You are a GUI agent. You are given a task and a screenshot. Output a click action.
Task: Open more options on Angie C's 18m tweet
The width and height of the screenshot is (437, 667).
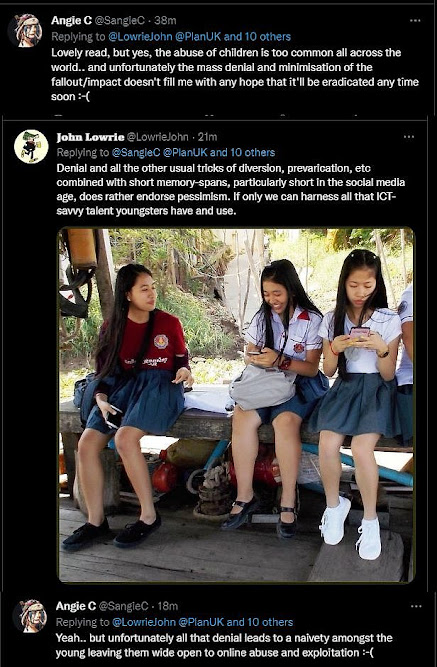click(416, 606)
